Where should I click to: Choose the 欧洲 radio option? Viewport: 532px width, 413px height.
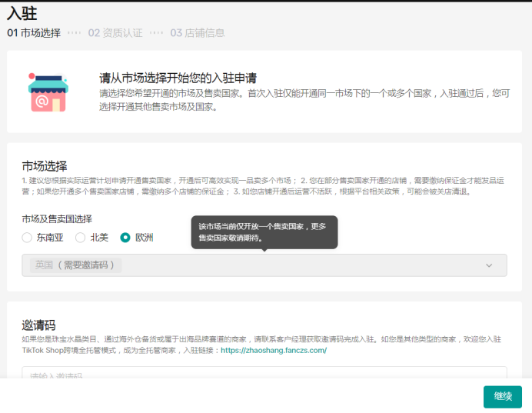pos(125,238)
